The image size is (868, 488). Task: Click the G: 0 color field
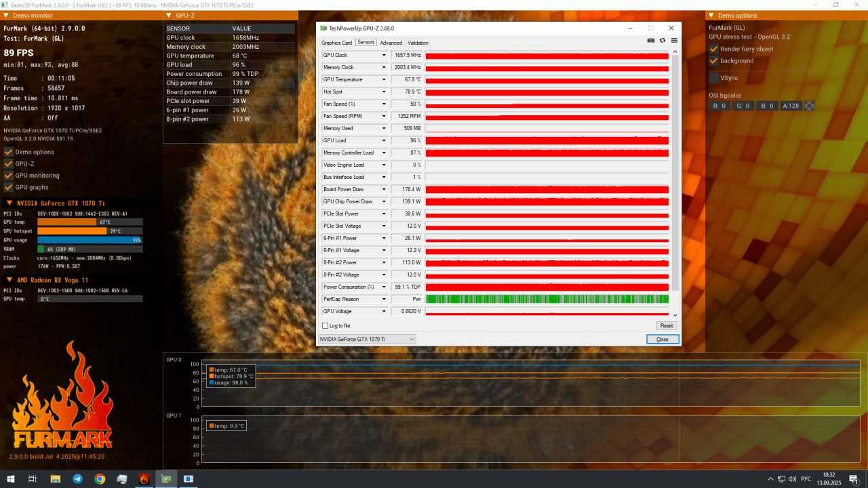(x=743, y=106)
